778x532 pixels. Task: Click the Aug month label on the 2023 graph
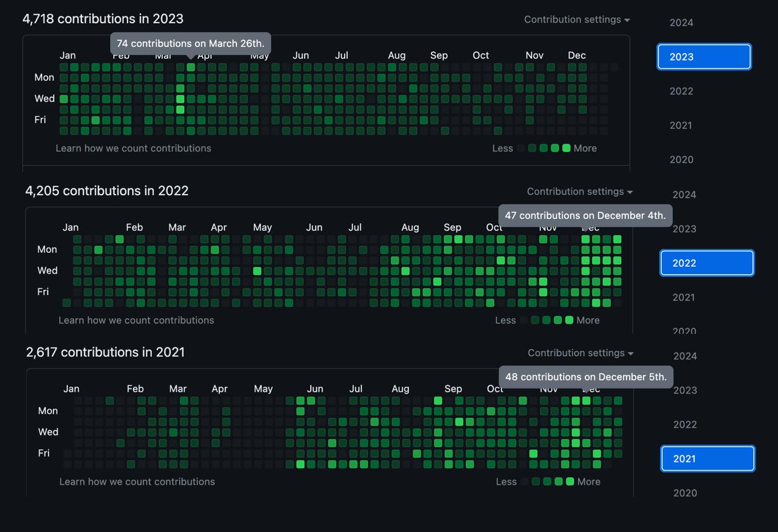397,55
